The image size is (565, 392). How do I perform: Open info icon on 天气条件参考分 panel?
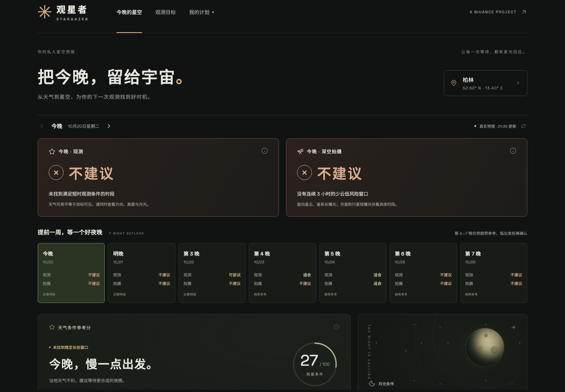point(337,327)
